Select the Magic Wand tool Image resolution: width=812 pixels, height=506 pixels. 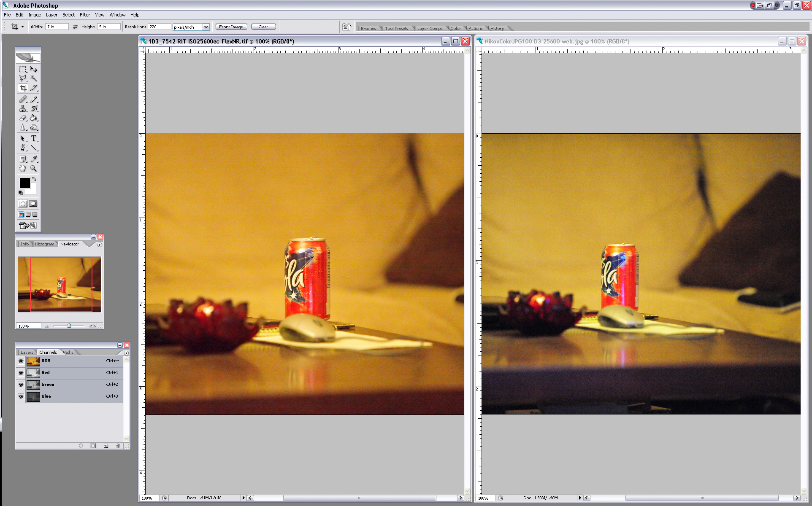click(34, 78)
